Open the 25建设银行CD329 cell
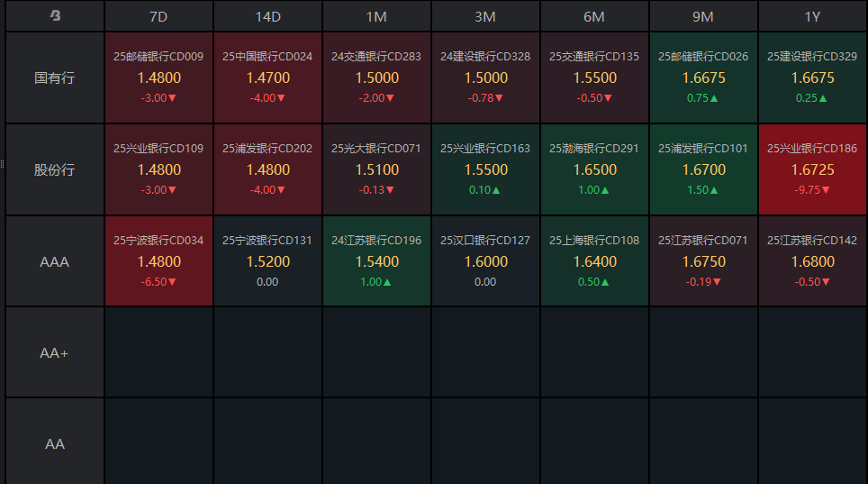Image resolution: width=868 pixels, height=484 pixels. coord(812,78)
